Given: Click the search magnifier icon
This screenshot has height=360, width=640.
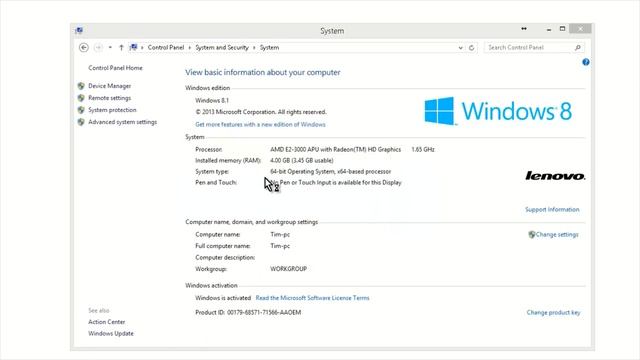Looking at the screenshot, I should tap(578, 48).
